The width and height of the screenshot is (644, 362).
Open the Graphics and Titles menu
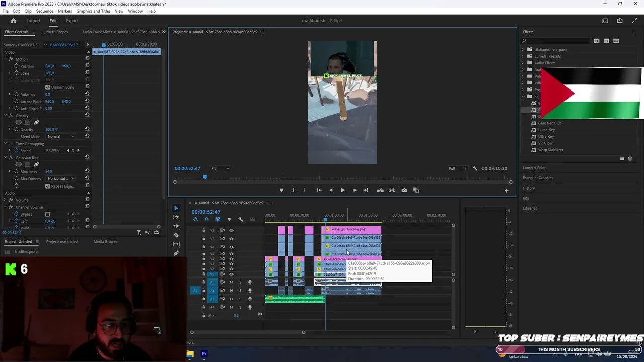94,11
